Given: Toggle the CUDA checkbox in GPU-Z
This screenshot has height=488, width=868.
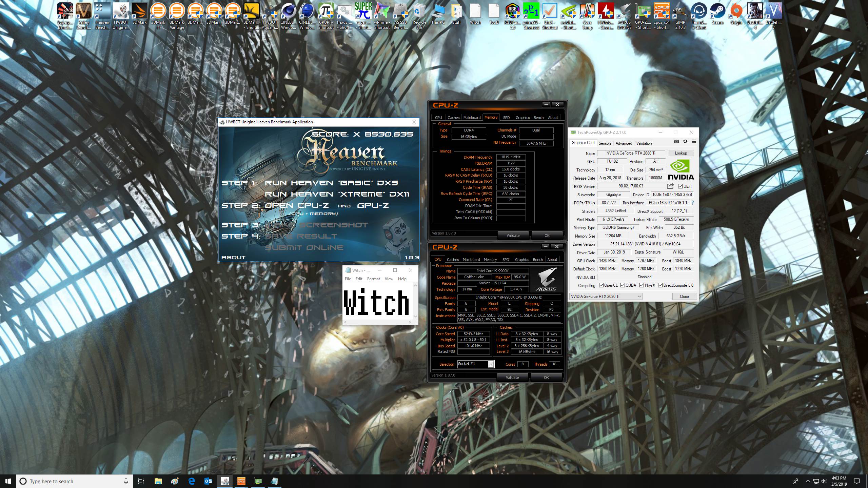Looking at the screenshot, I should (x=623, y=285).
